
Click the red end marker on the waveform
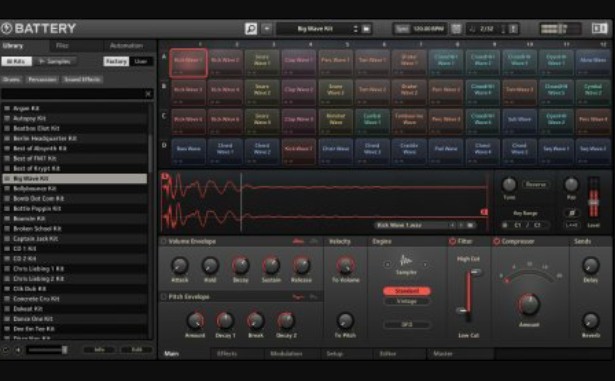point(484,212)
